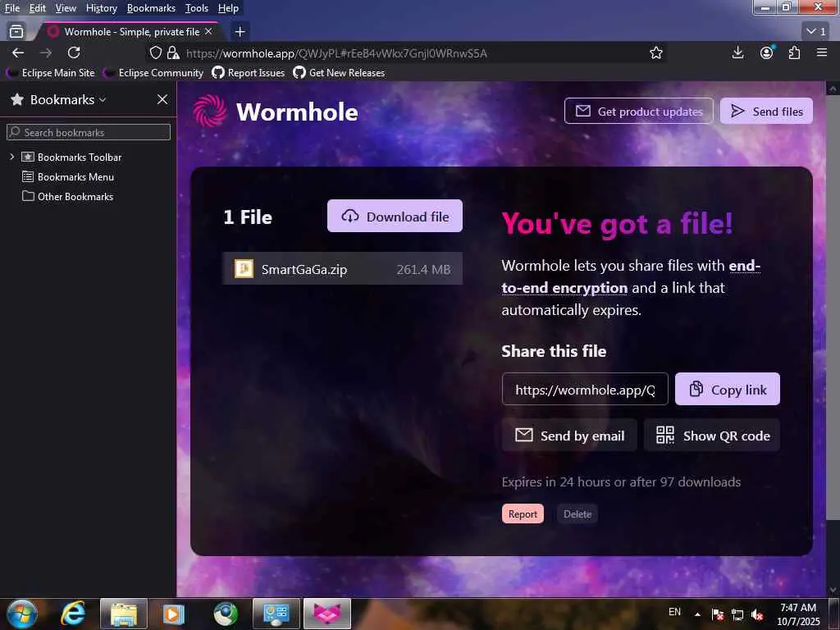Open the hamburger application menu
Viewport: 840px width, 630px height.
point(822,52)
